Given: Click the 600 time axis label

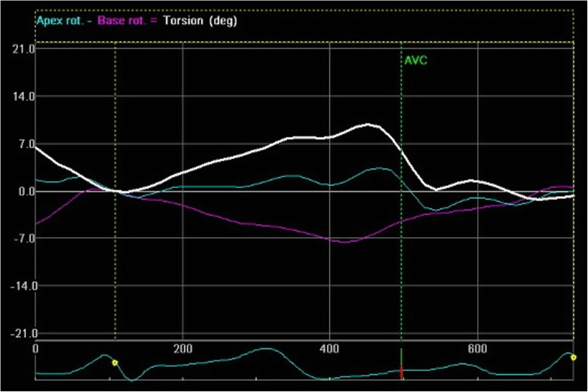Looking at the screenshot, I should point(477,349).
